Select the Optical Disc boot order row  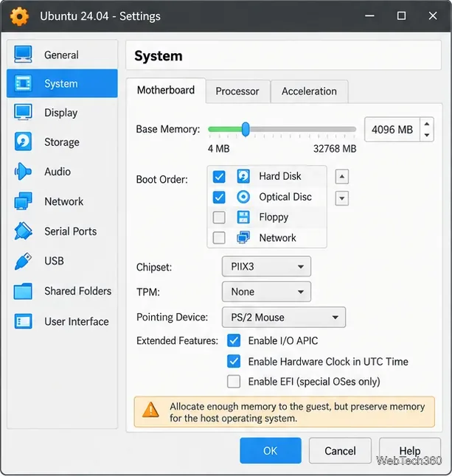267,197
